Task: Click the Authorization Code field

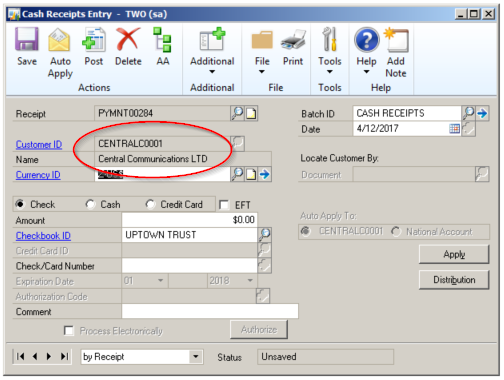Action: tap(189, 296)
